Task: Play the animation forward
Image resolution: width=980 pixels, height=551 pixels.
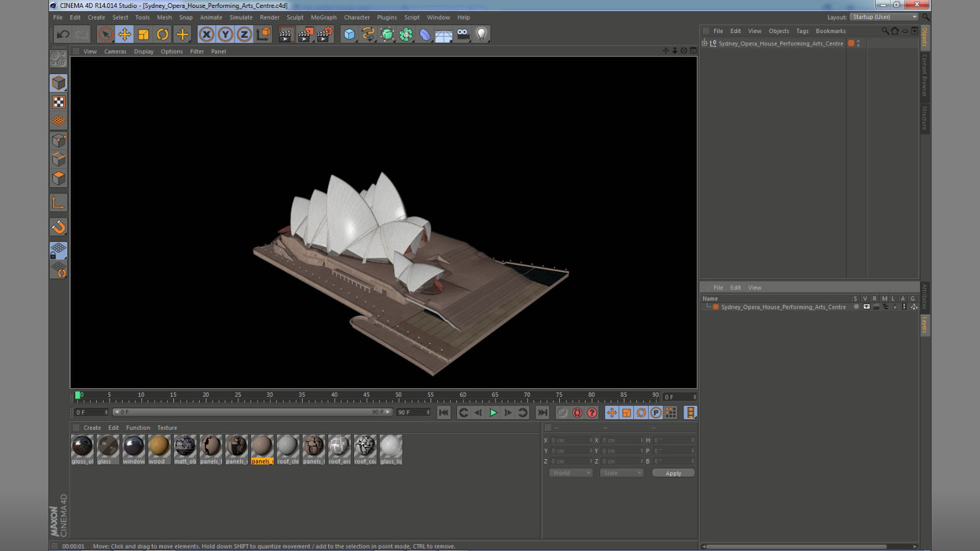Action: 493,413
